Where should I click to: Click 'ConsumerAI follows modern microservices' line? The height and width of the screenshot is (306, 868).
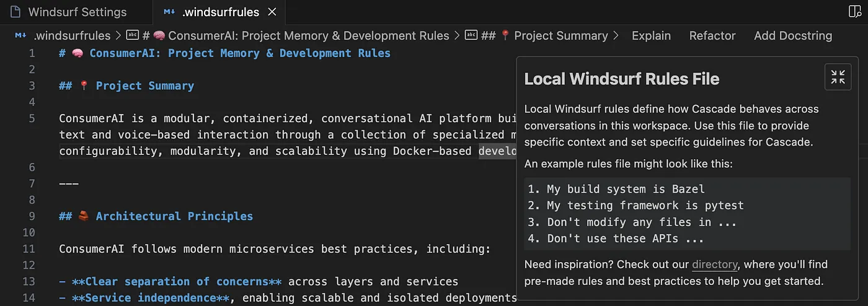275,249
